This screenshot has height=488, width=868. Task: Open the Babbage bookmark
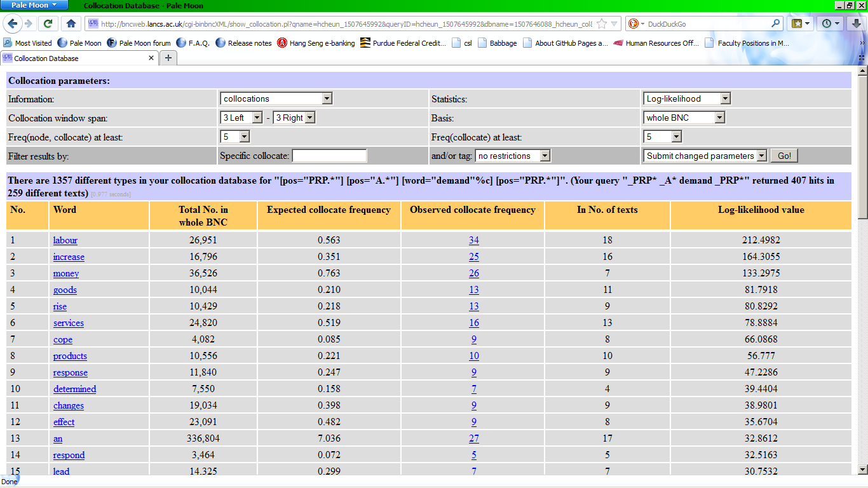(x=497, y=43)
